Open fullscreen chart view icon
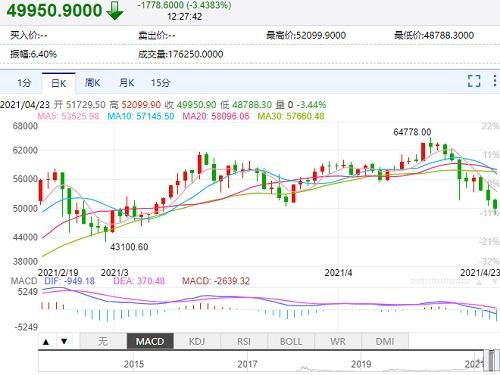This screenshot has width=500, height=375. pos(474,81)
